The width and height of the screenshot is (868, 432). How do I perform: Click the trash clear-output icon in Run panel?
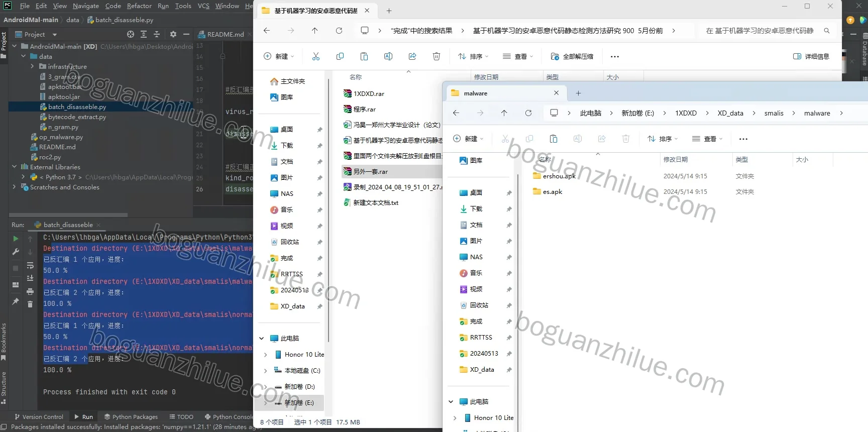point(30,304)
